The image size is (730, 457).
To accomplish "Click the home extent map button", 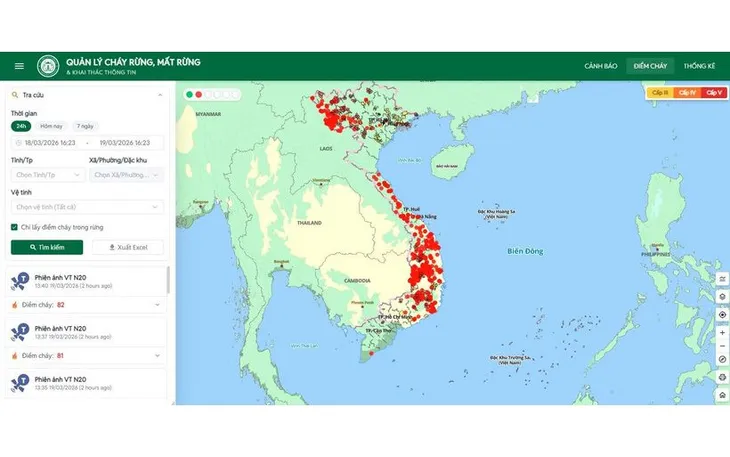I will (722, 395).
